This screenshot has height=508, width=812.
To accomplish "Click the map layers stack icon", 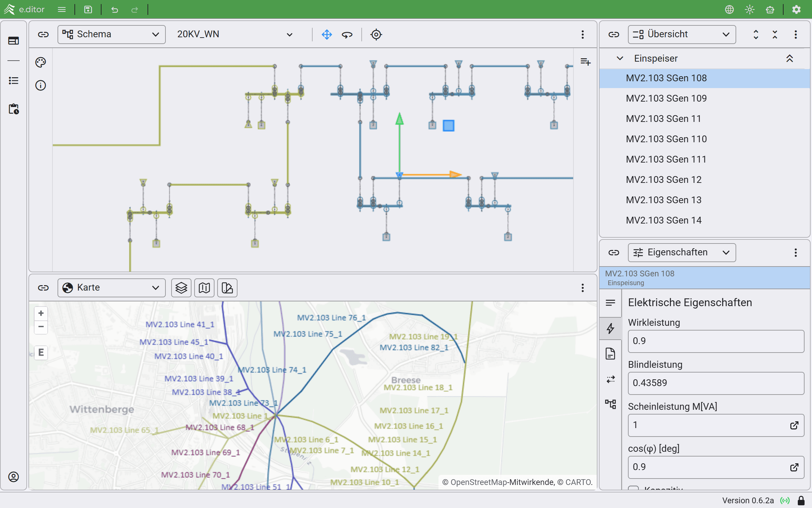I will pos(181,288).
